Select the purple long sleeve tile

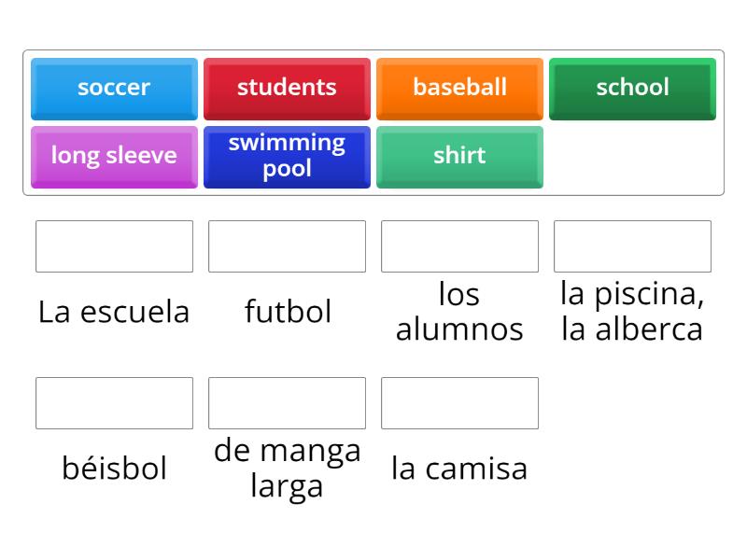pyautogui.click(x=113, y=157)
